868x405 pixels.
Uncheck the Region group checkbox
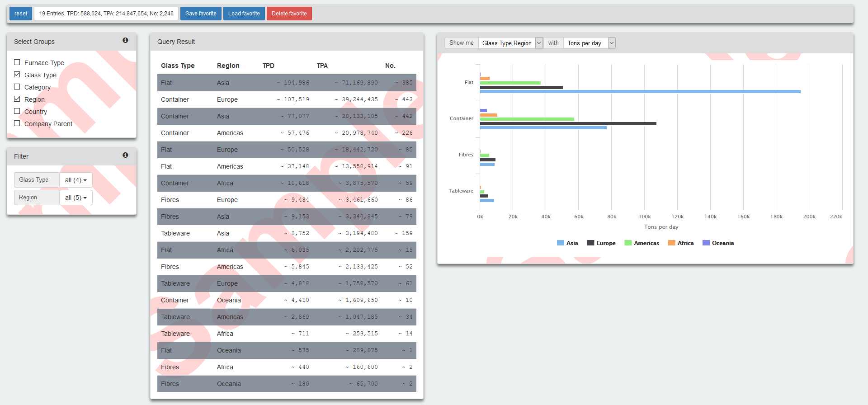pos(17,99)
